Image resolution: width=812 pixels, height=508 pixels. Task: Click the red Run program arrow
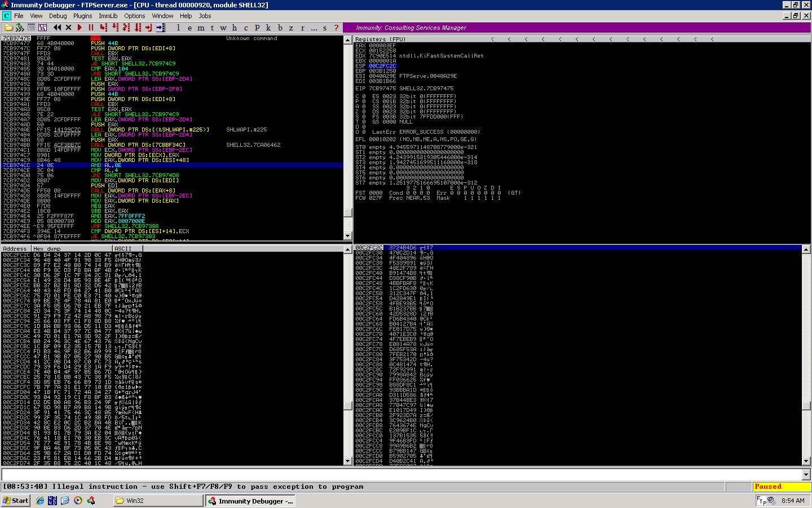80,28
